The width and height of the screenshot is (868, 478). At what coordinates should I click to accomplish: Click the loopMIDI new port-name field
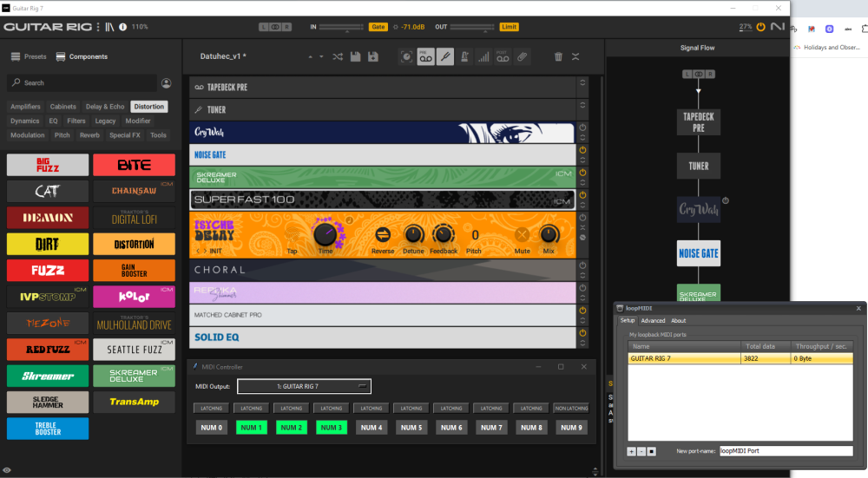(x=786, y=451)
